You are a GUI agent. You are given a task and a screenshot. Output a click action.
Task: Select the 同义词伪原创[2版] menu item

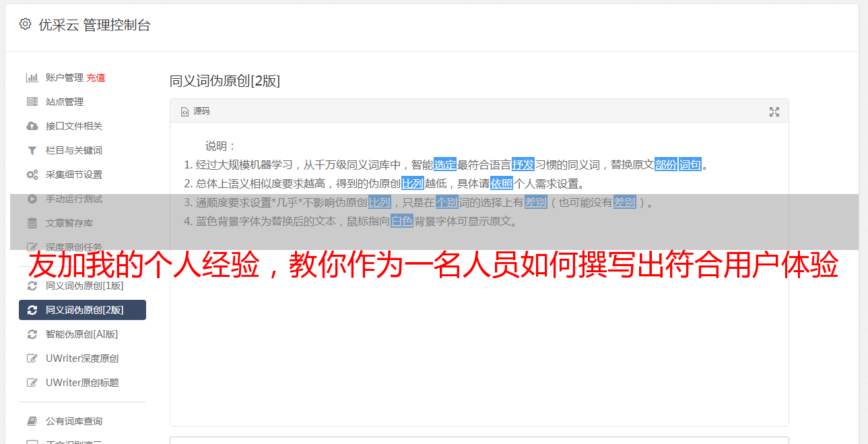pos(82,310)
